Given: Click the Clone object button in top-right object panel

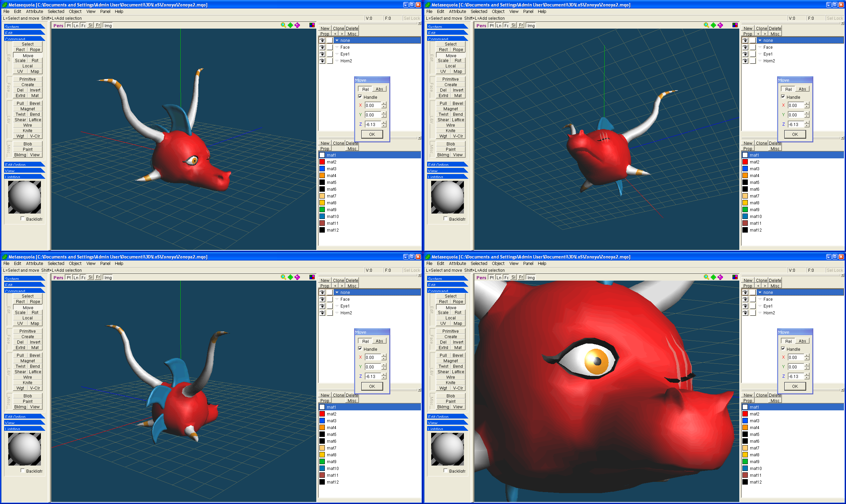Looking at the screenshot, I should coord(761,29).
